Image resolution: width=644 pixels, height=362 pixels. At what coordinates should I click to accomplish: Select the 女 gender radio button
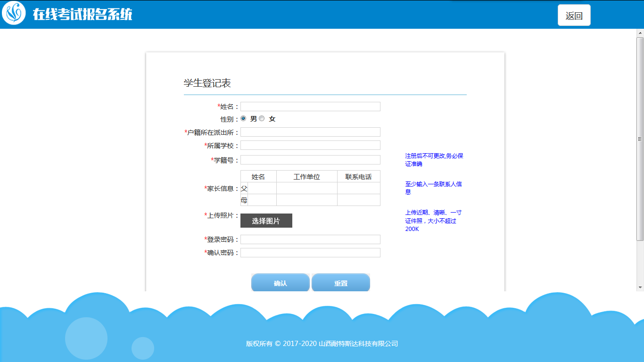point(262,119)
